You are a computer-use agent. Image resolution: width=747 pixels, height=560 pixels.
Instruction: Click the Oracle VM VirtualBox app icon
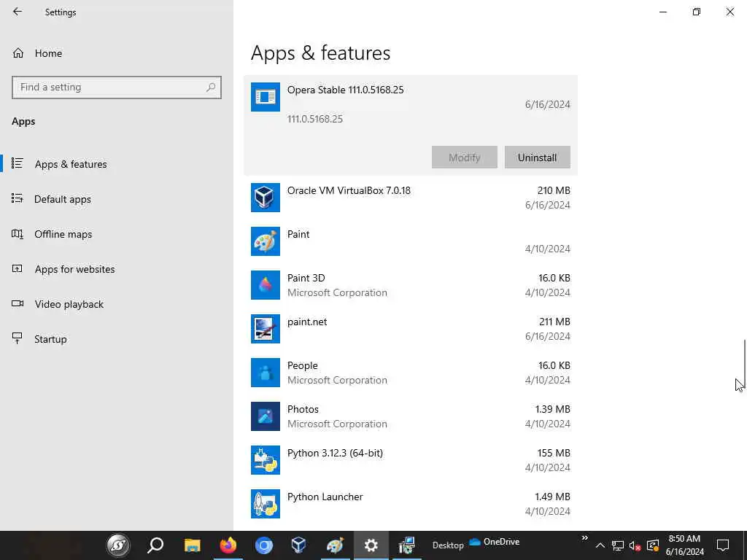[x=266, y=197]
